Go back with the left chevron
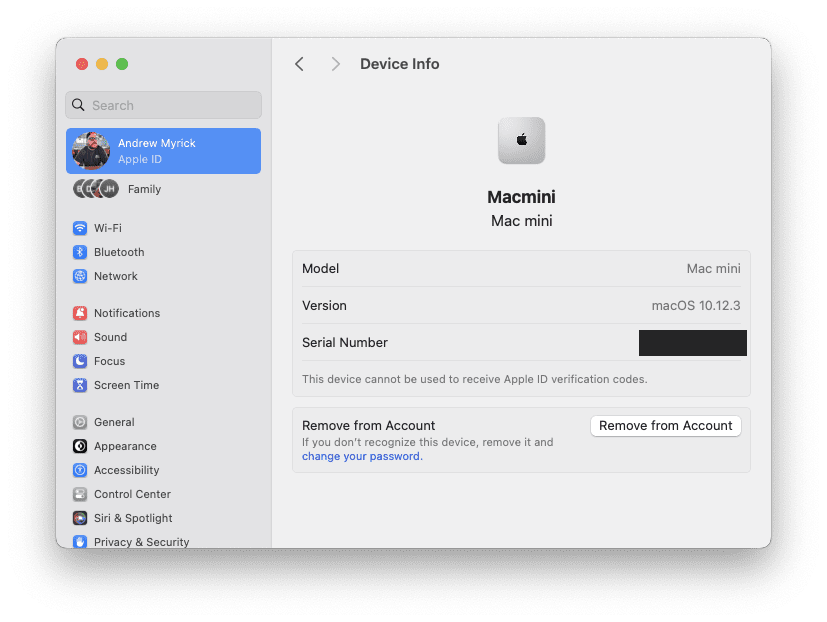The width and height of the screenshot is (827, 622). tap(299, 64)
